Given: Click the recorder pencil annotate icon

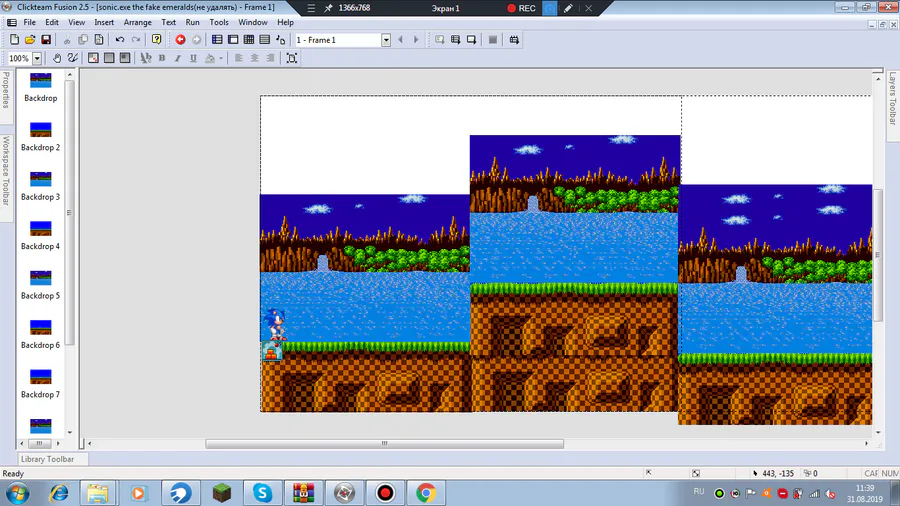Looking at the screenshot, I should 568,8.
